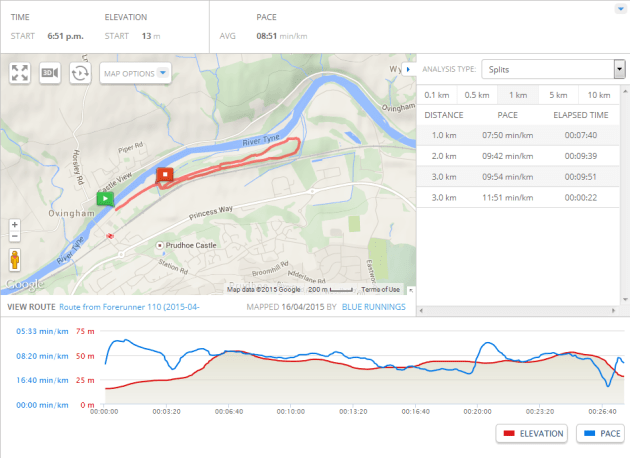This screenshot has width=630, height=458.
Task: Zoom in on the map
Action: pyautogui.click(x=14, y=225)
